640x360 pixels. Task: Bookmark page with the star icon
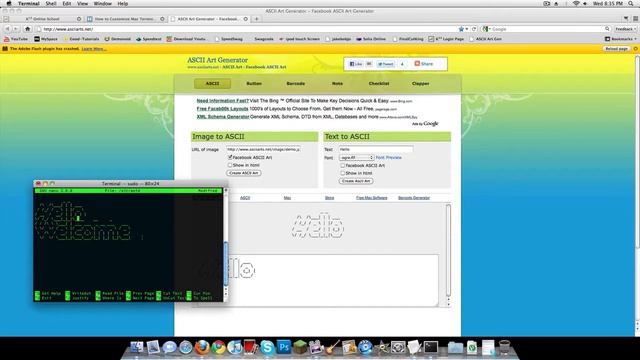pos(461,29)
